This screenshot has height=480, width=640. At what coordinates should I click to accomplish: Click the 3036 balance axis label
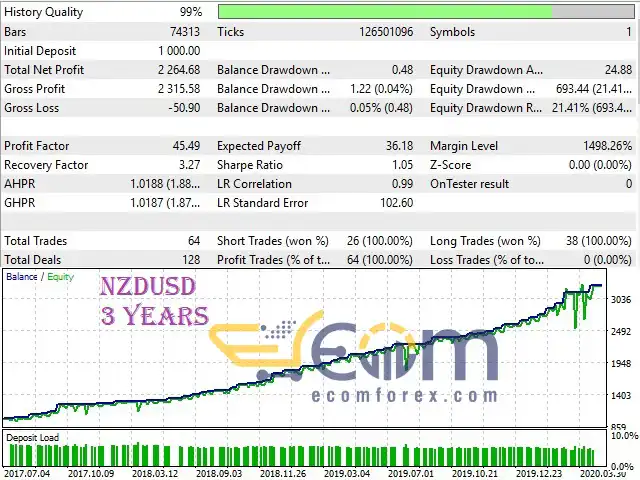click(621, 299)
